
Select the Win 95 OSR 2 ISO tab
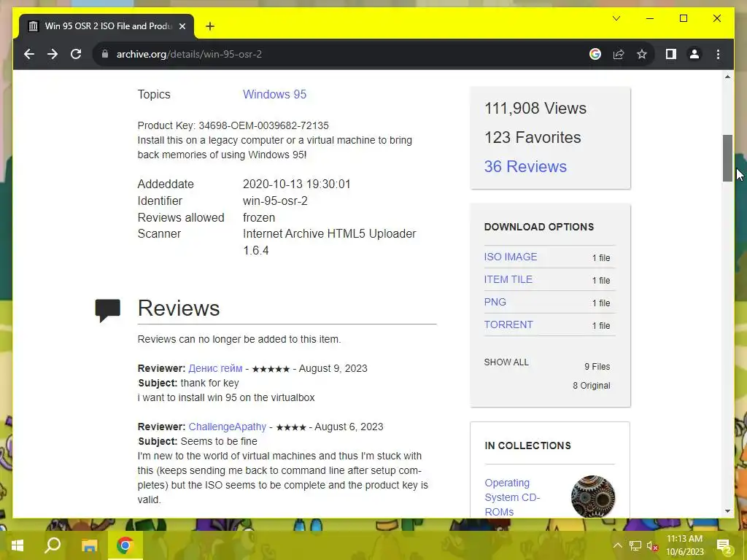(107, 26)
